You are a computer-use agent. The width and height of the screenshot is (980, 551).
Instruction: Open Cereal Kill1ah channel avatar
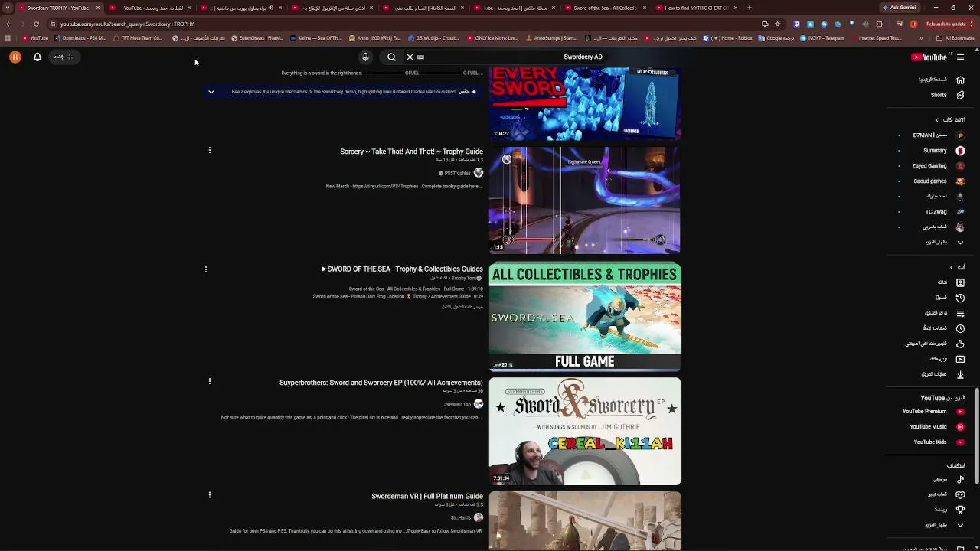click(479, 404)
